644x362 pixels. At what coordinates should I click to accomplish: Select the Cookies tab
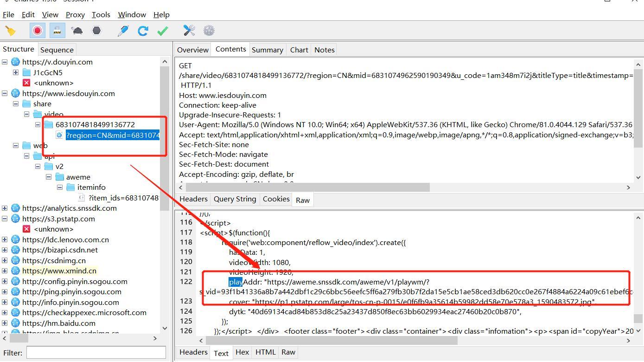276,199
